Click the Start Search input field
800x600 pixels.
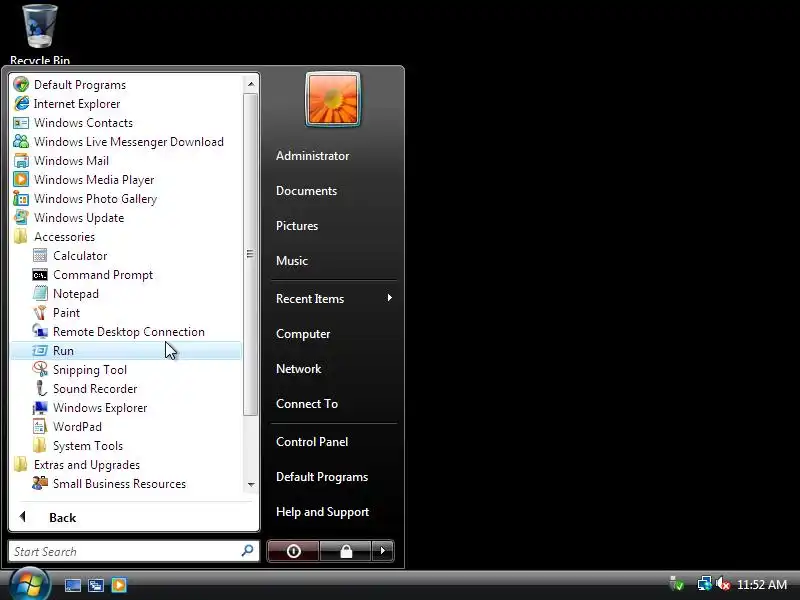coord(134,552)
